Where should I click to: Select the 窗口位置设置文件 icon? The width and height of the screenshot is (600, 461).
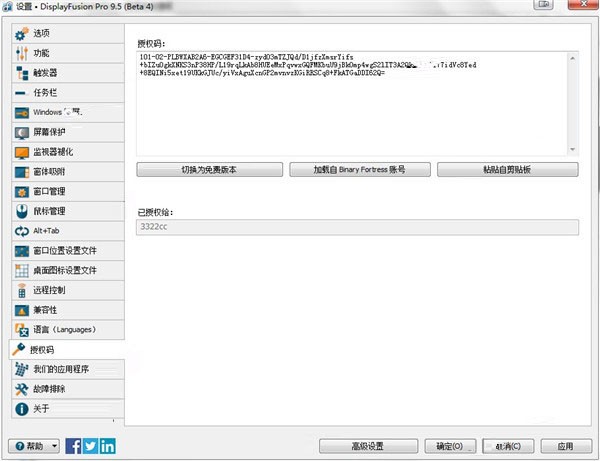click(21, 251)
